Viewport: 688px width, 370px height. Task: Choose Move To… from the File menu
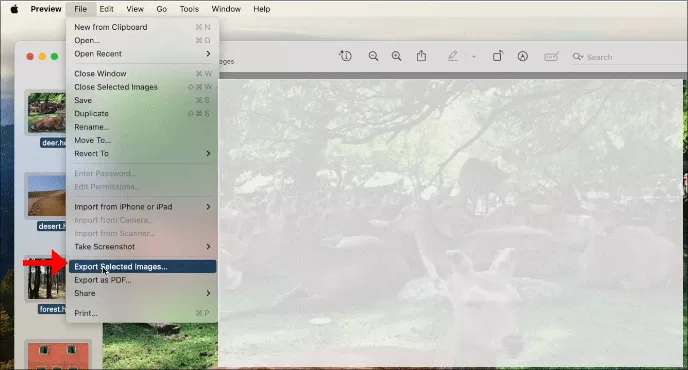click(x=142, y=140)
